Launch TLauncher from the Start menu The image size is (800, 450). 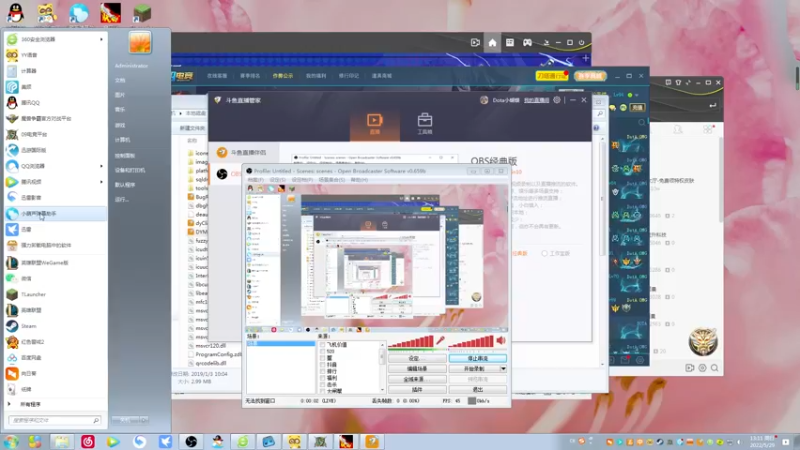(x=54, y=294)
